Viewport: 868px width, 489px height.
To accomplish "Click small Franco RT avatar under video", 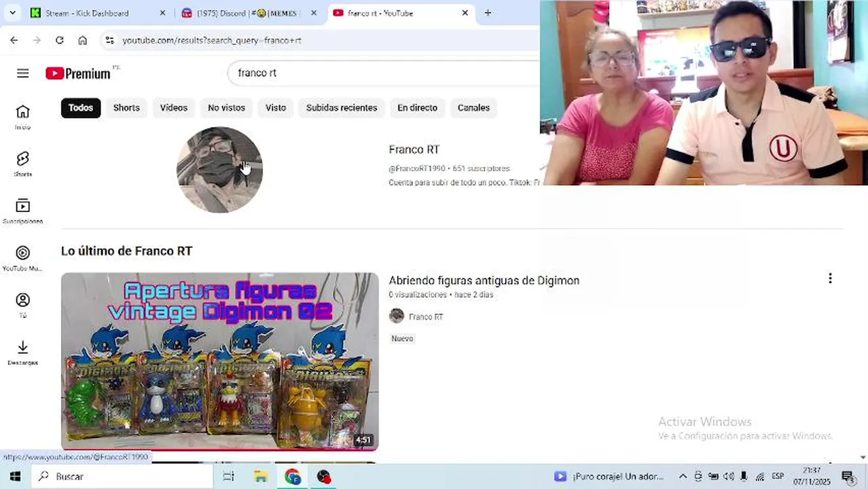I will [x=397, y=316].
